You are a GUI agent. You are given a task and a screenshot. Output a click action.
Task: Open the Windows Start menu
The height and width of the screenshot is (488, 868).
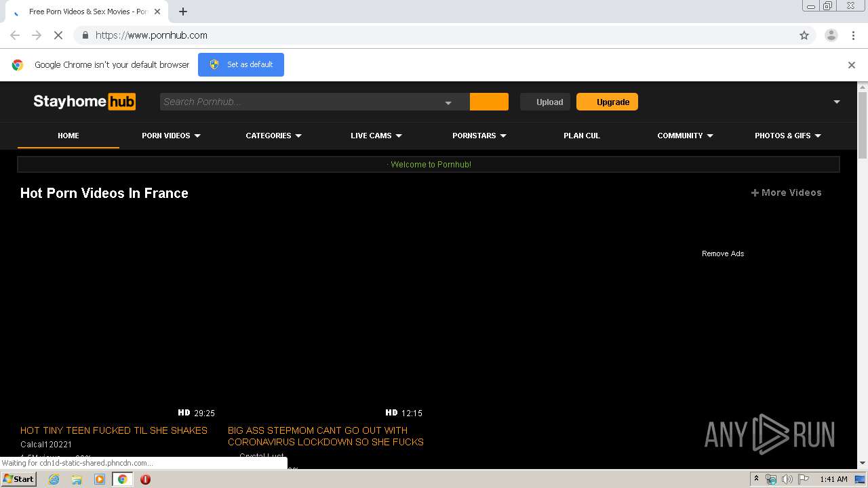[19, 479]
